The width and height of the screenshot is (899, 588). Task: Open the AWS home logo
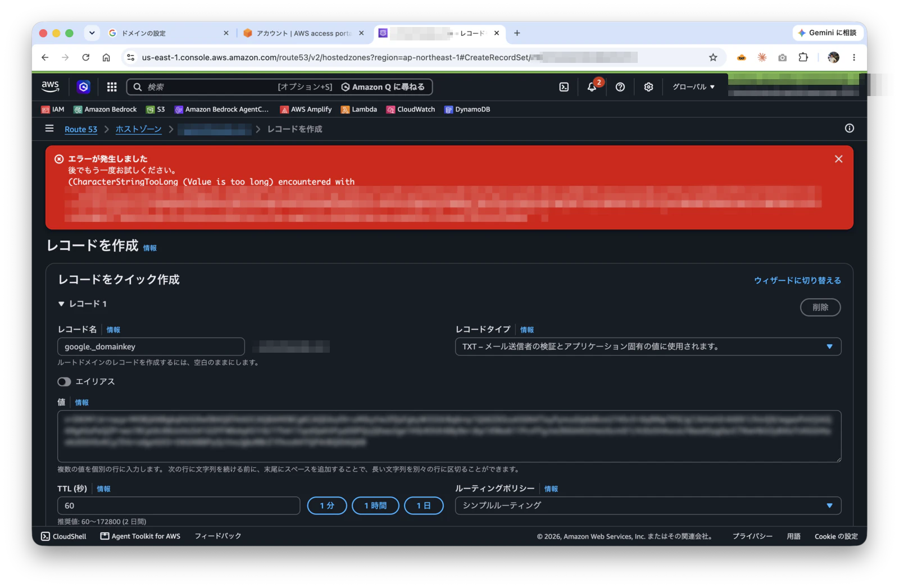point(50,86)
